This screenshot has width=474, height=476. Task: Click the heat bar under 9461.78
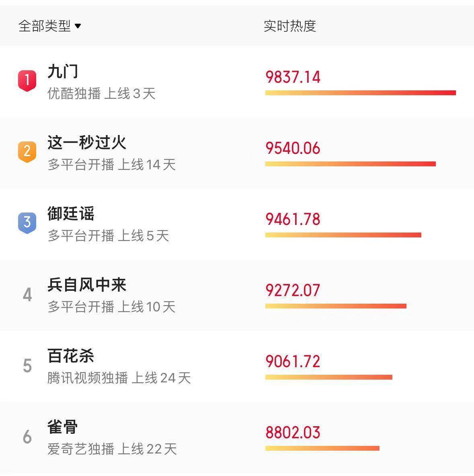pos(343,235)
